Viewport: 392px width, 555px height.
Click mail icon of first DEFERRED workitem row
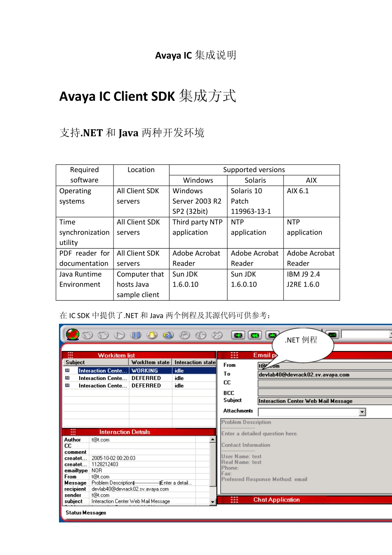coord(67,378)
